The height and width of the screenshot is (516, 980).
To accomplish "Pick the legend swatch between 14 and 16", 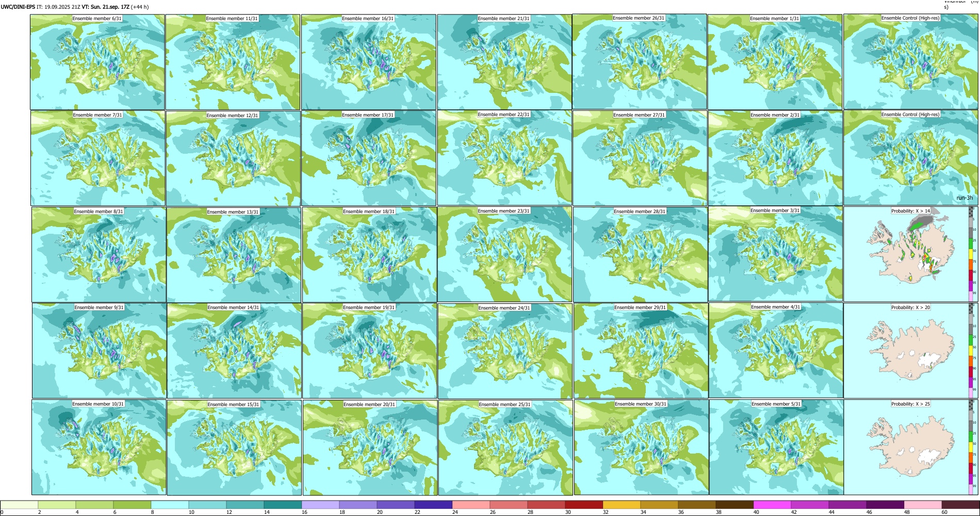I will (283, 505).
